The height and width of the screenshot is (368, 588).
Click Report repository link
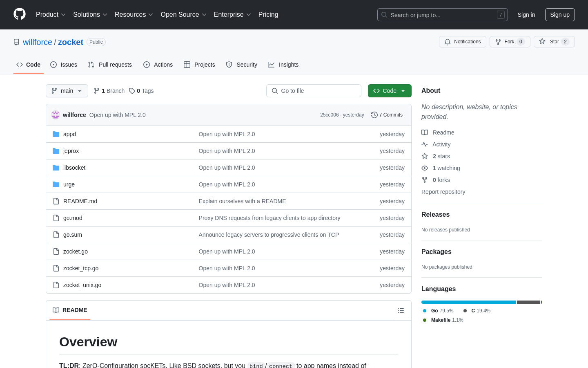click(x=443, y=192)
